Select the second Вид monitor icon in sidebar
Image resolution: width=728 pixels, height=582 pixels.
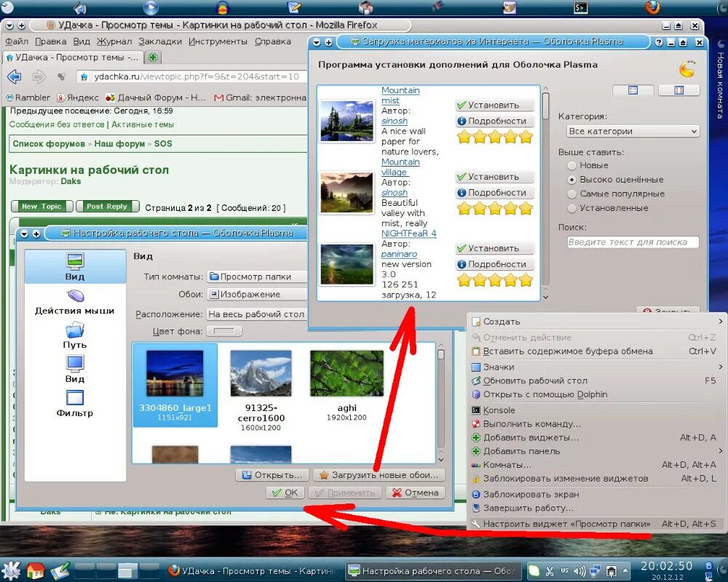[x=75, y=370]
